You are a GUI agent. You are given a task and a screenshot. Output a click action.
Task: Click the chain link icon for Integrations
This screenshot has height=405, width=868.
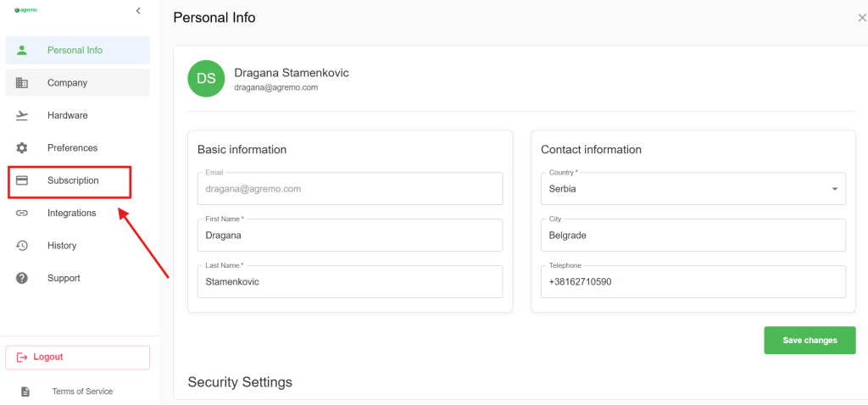[x=22, y=213]
